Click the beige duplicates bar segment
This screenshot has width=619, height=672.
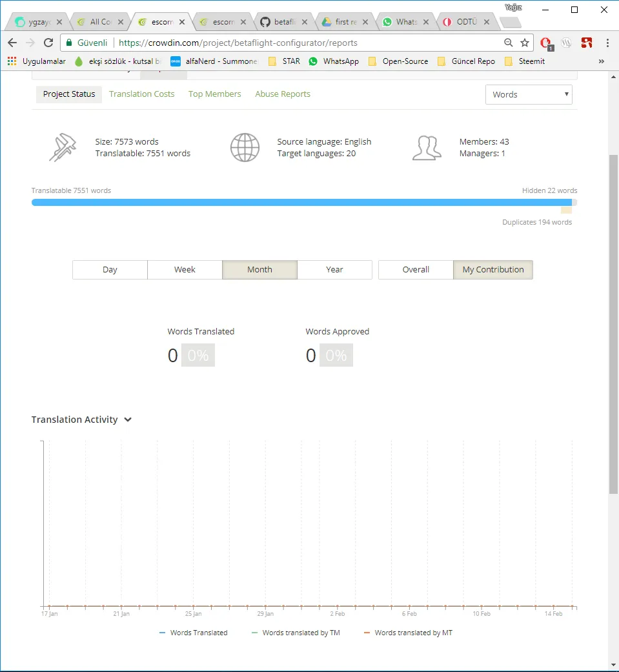566,210
